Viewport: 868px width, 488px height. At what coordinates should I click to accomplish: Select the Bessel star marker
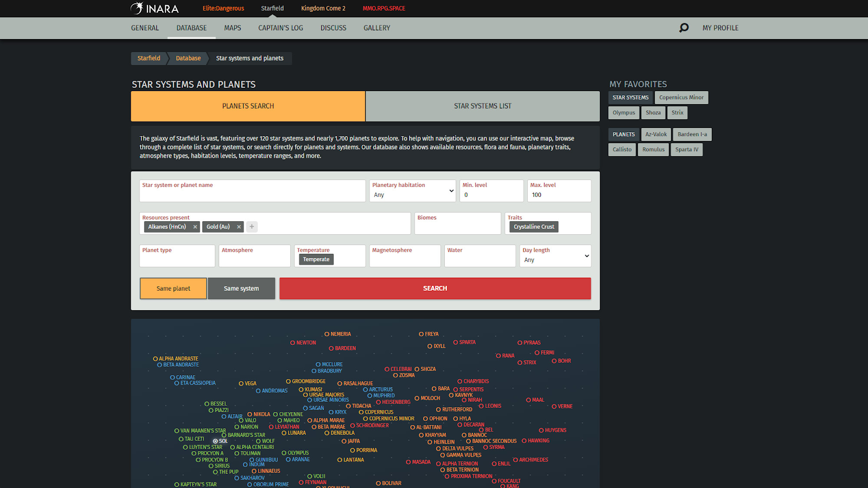tap(207, 404)
